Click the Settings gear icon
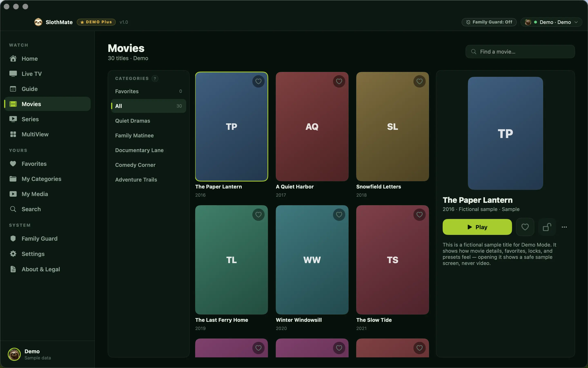 click(x=13, y=254)
